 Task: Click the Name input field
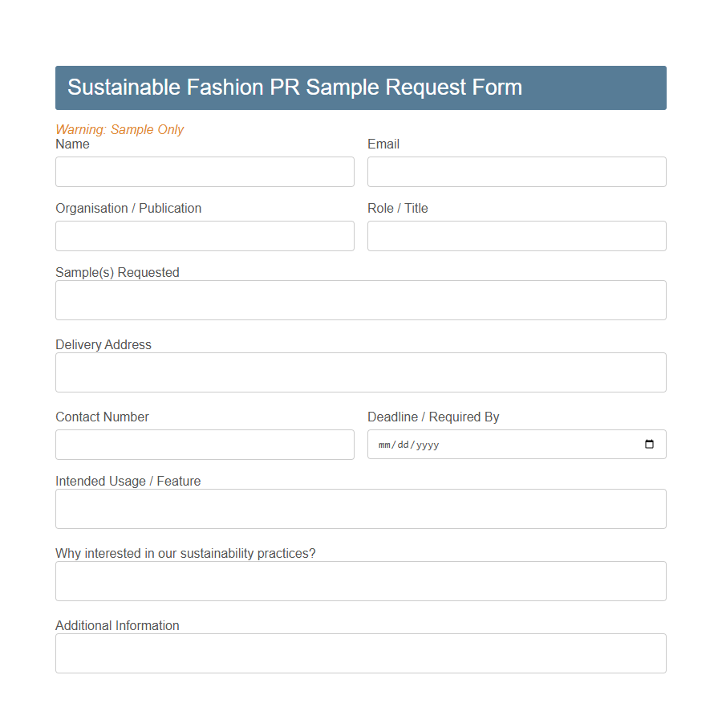(205, 171)
